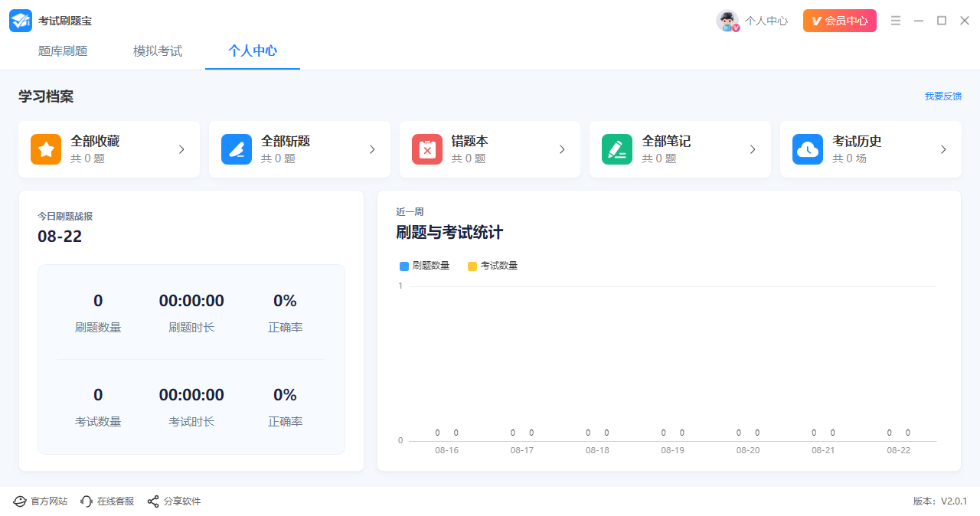Click 个人中心 text beside avatar
Screen dimensions: 980x516
766,21
